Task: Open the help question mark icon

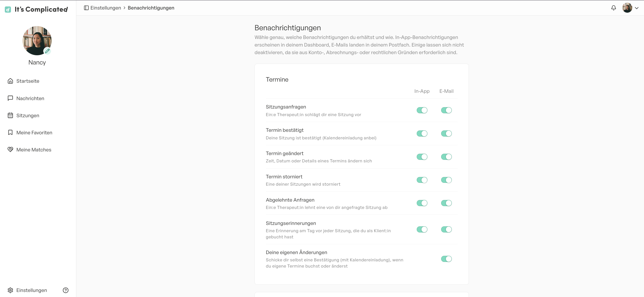Action: 66,290
